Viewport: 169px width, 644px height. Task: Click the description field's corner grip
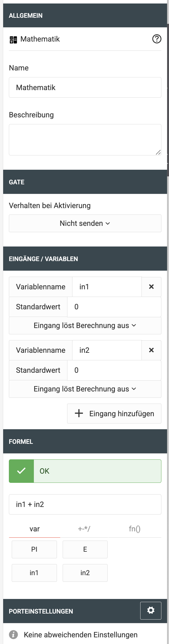(158, 152)
